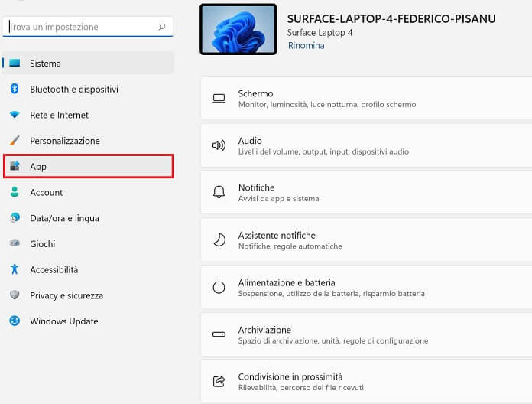Open Assistente notifiche settings
The image size is (532, 404).
tap(366, 240)
